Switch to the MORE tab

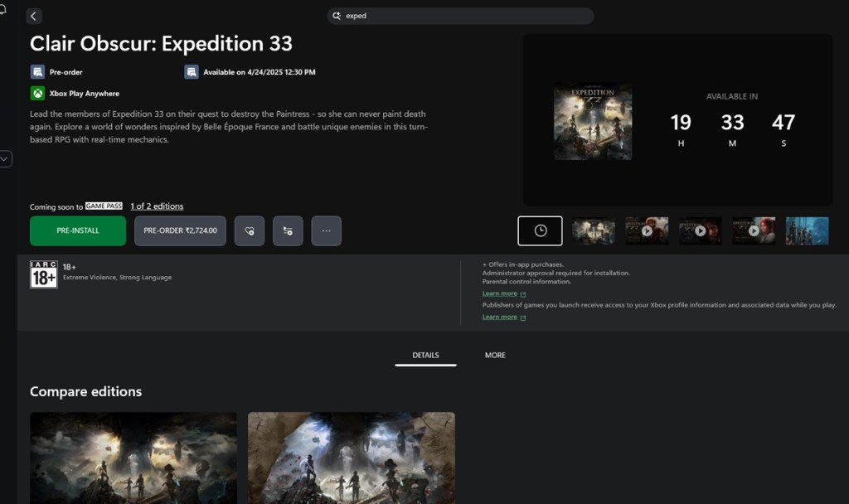tap(495, 355)
